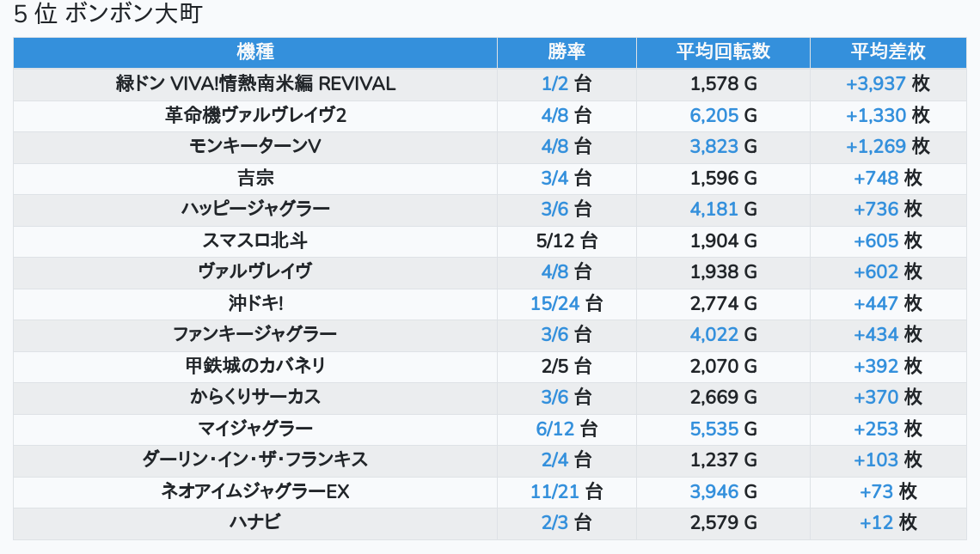Click the 5 位 ボンボン大町 heading
This screenshot has height=554, width=980.
click(107, 15)
